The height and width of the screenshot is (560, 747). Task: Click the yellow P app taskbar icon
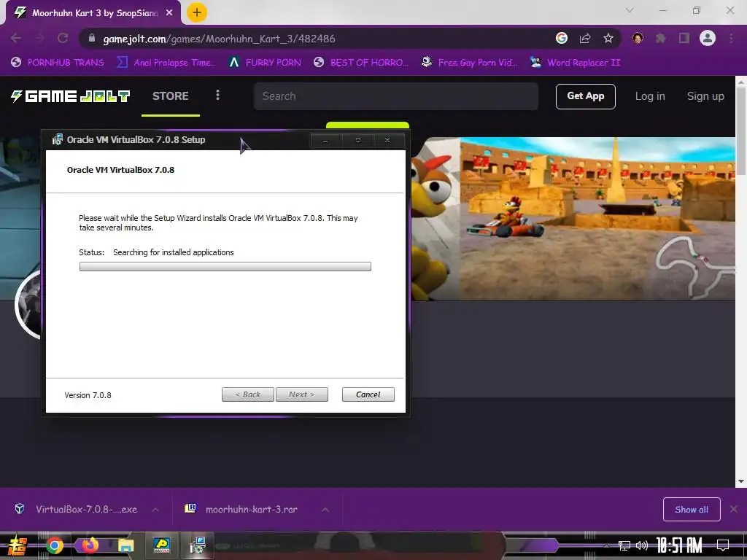[161, 545]
